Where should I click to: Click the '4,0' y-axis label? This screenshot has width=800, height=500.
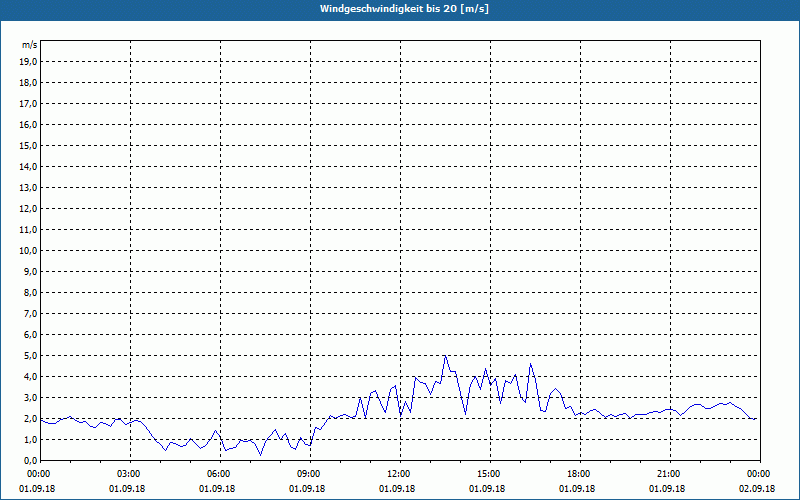coord(30,377)
